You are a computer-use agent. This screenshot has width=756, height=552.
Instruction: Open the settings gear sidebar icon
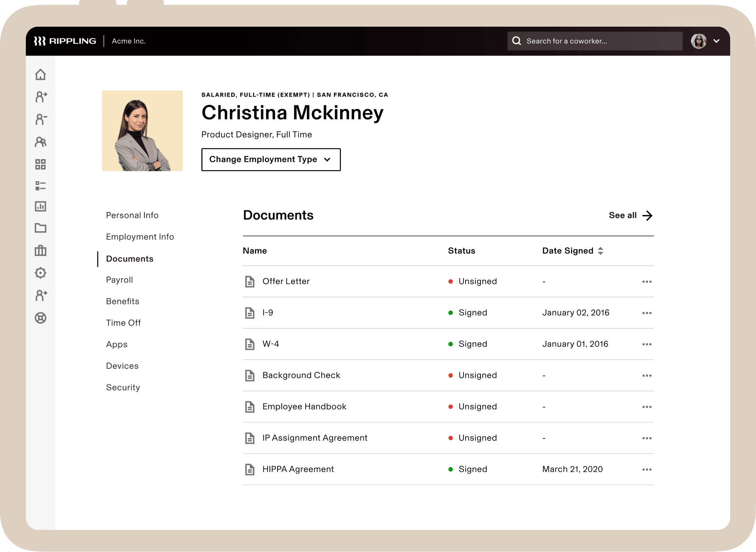[41, 273]
